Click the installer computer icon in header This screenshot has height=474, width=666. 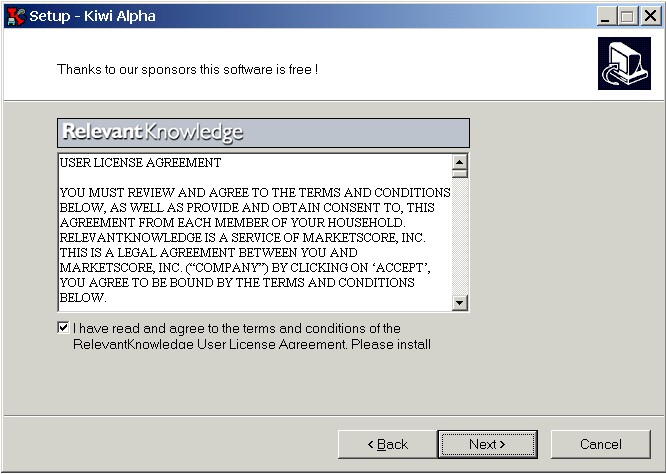tap(624, 63)
